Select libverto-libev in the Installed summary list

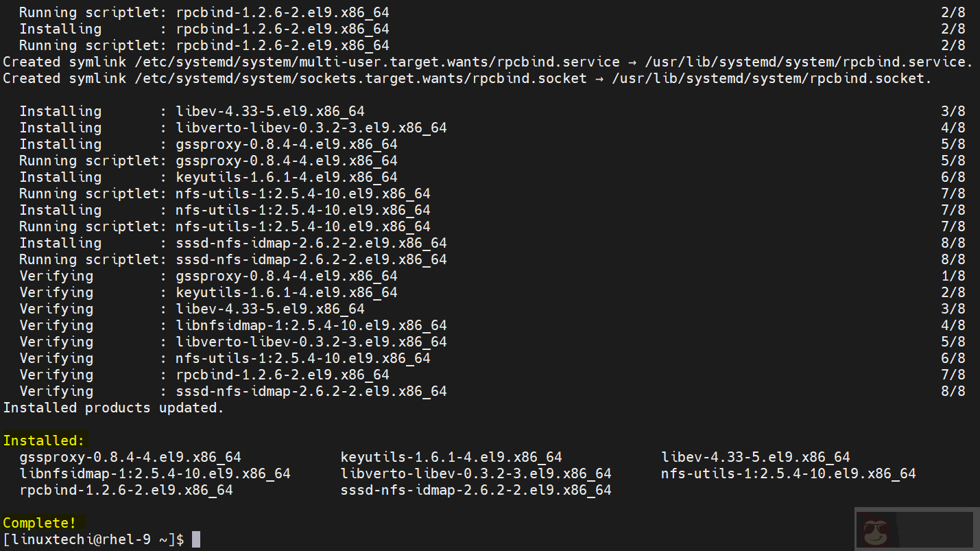476,473
